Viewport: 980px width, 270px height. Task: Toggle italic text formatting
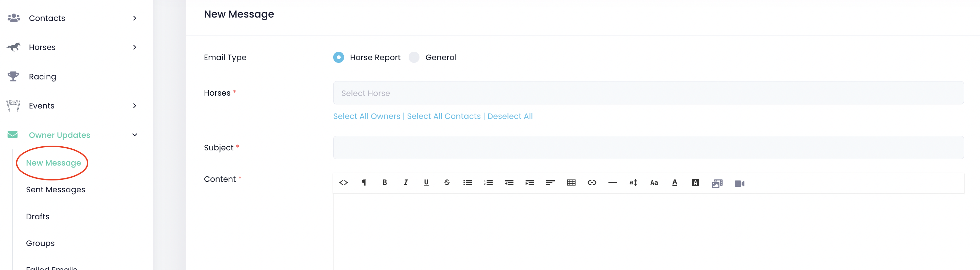coord(406,182)
